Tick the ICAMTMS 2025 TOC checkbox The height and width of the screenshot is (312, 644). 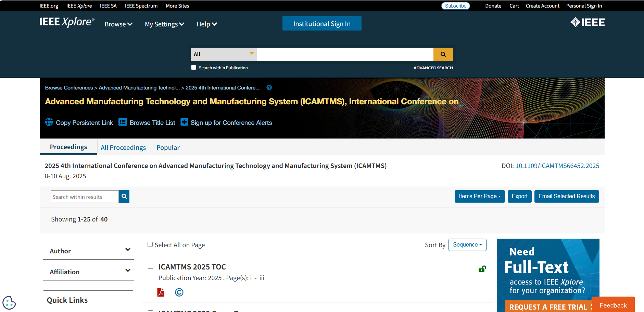pyautogui.click(x=150, y=266)
